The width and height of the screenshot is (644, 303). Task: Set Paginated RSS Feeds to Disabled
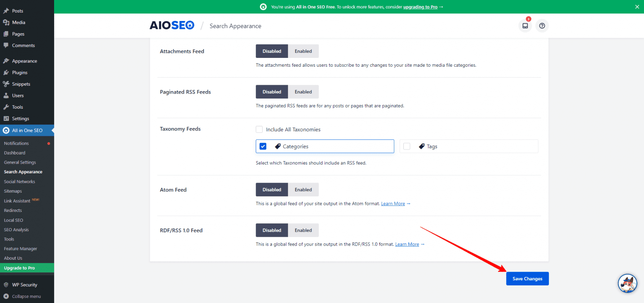(272, 92)
